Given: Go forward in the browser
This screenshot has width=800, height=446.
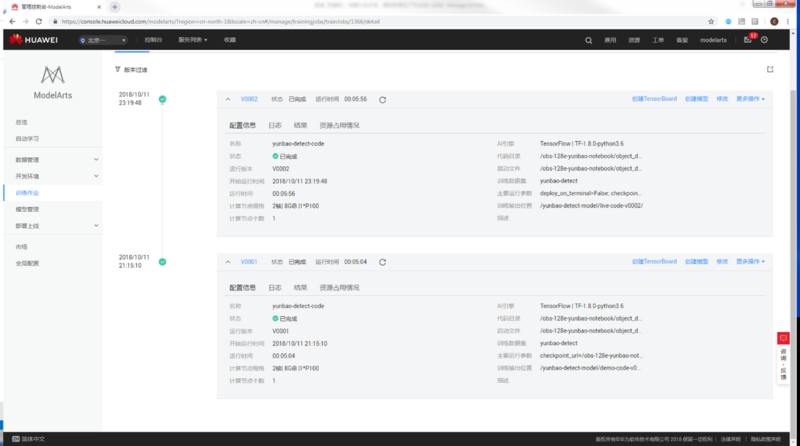Looking at the screenshot, I should (x=26, y=21).
